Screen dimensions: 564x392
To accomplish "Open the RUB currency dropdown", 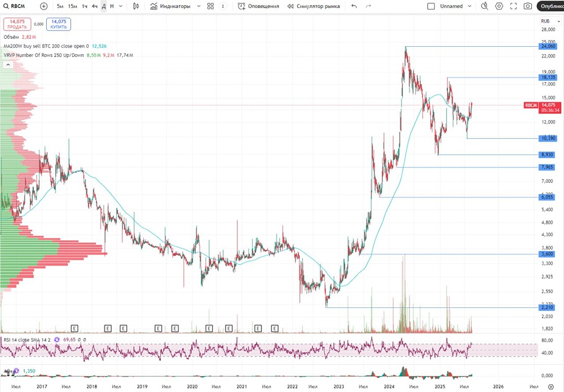I will 550,21.
